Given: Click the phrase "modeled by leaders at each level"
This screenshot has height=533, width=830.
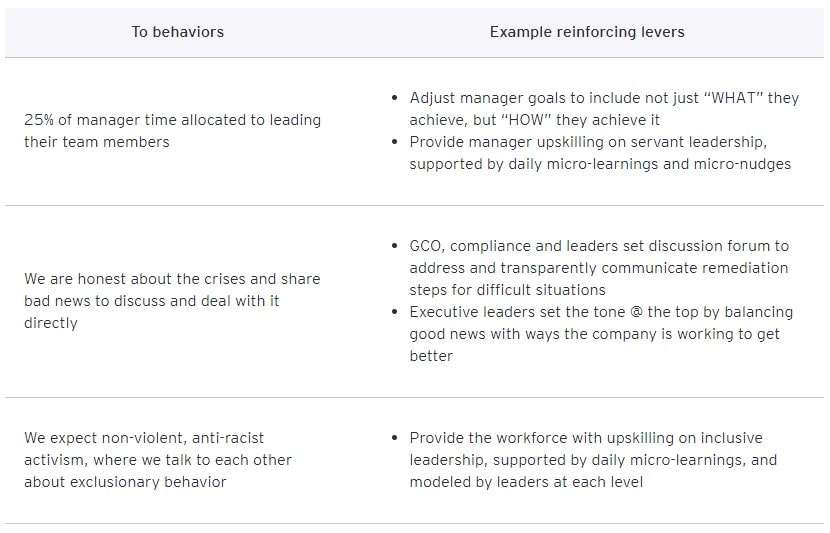Looking at the screenshot, I should coord(527,482).
